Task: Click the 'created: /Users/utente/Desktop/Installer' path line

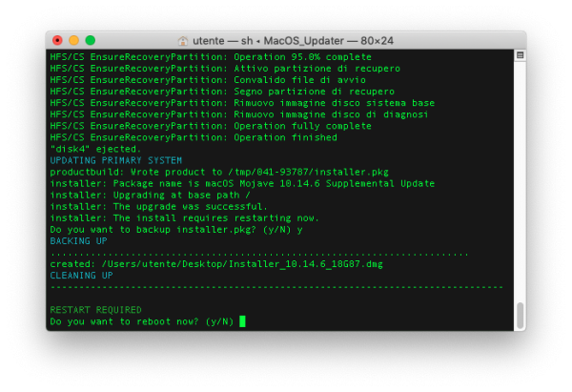Action: (216, 264)
